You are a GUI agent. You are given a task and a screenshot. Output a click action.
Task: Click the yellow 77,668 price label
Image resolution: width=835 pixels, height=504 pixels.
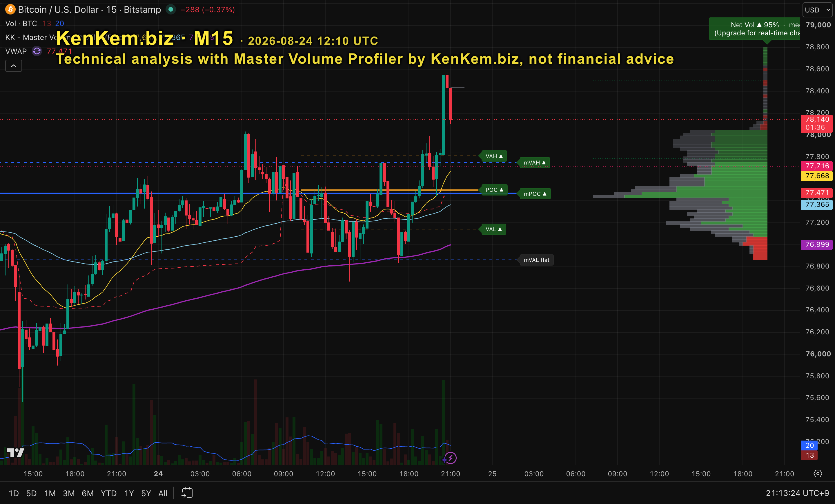pos(817,176)
